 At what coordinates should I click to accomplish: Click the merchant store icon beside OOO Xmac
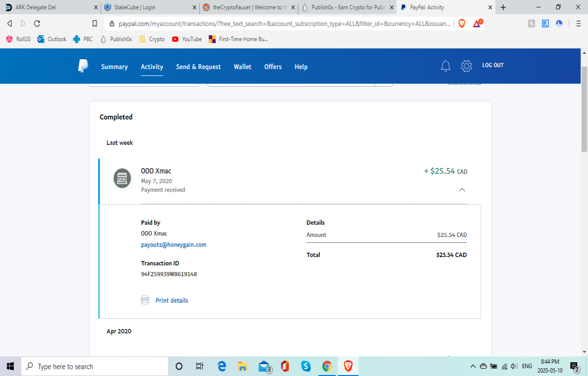click(x=122, y=178)
